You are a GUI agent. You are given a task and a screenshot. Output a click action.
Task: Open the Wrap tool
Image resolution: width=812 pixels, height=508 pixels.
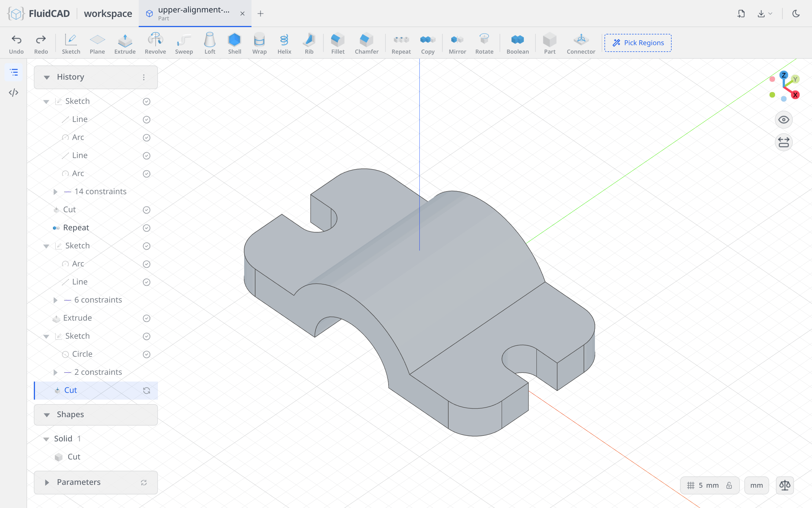259,43
